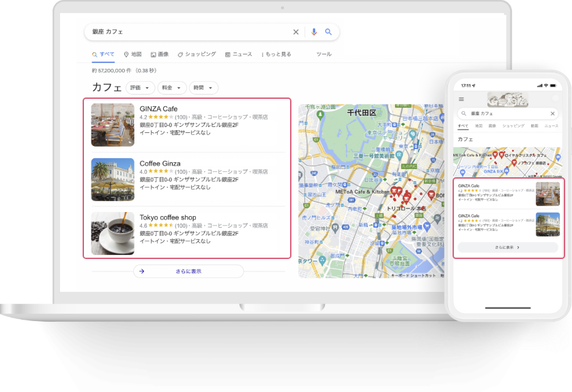Switch to the 画像 tab on the phone

[x=492, y=125]
